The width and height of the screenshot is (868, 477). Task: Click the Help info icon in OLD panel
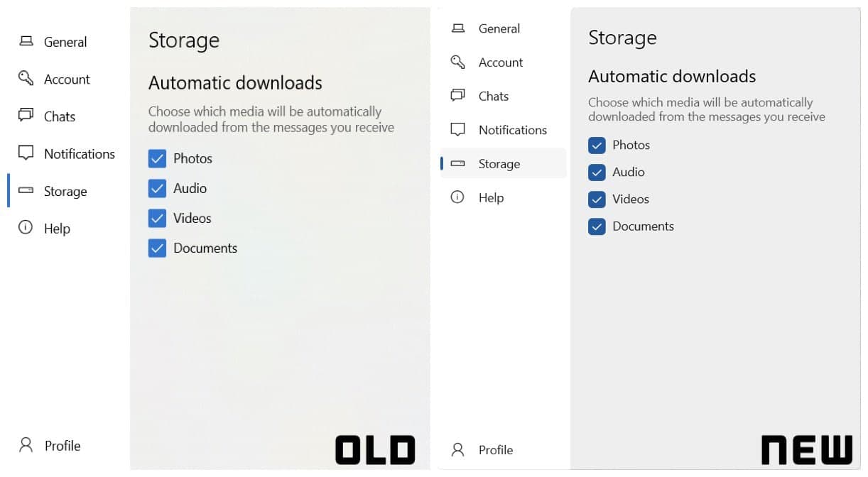[x=26, y=228]
